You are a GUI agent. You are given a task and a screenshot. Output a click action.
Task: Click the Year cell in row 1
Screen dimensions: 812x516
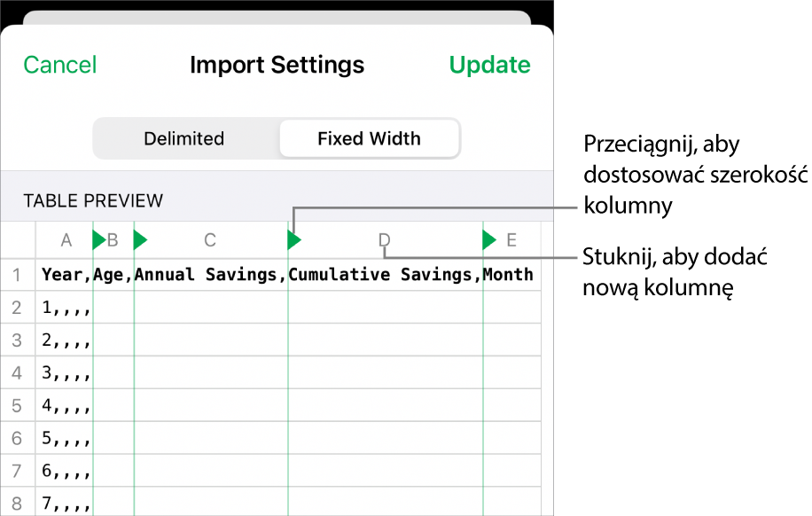(x=64, y=274)
